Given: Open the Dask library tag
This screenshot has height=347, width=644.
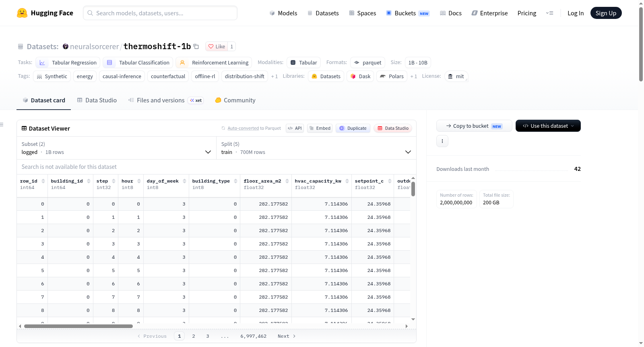Looking at the screenshot, I should (x=360, y=76).
